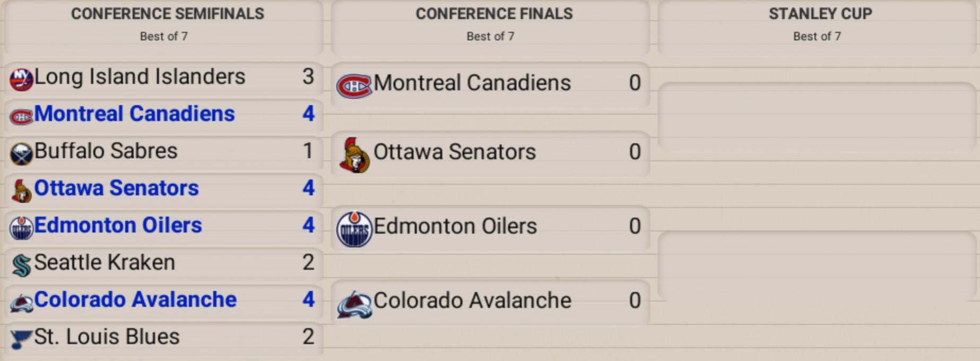Select the Conference Finals column header
Viewport: 980px width, 361px height.
pyautogui.click(x=494, y=14)
